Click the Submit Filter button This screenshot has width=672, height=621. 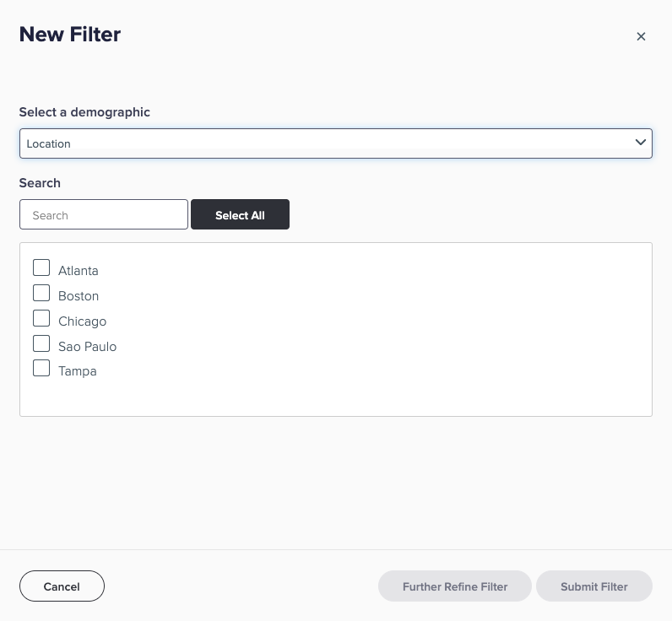(594, 586)
